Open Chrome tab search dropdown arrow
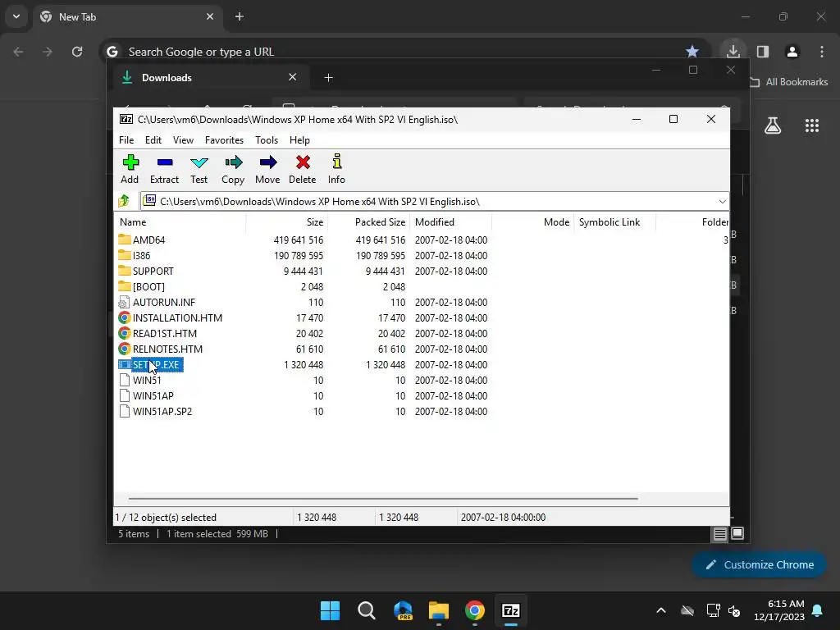Image resolution: width=840 pixels, height=630 pixels. [x=16, y=16]
